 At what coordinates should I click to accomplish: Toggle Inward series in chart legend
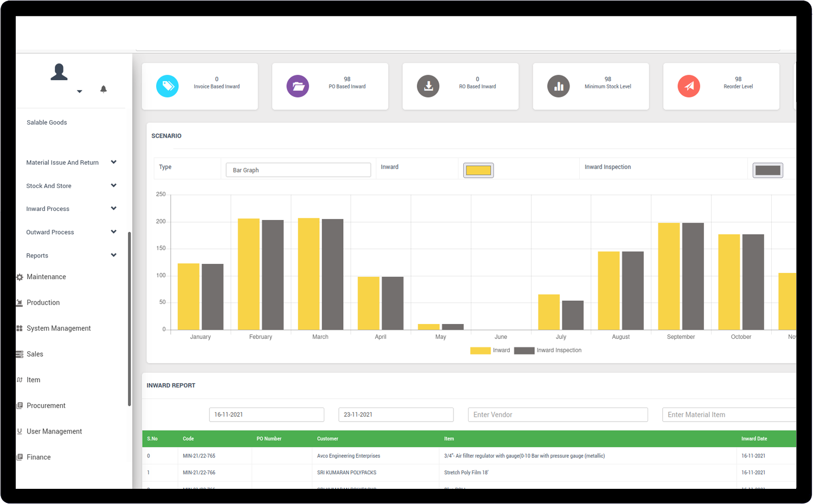pos(490,351)
